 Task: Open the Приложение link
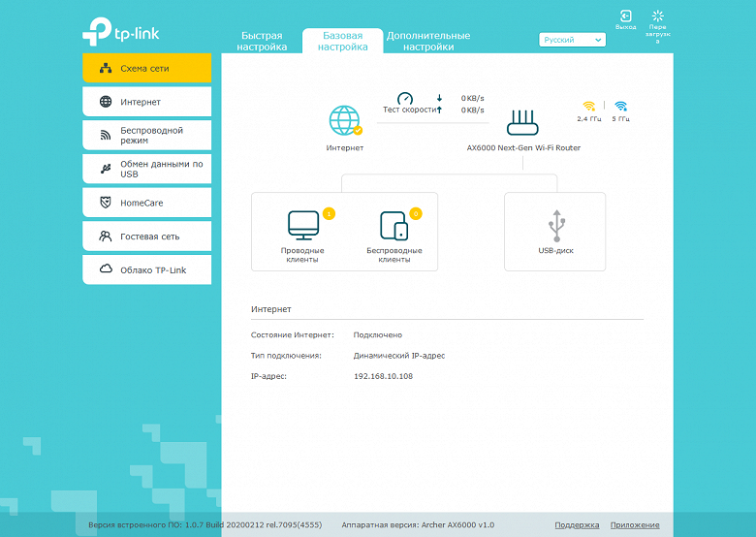[x=635, y=525]
